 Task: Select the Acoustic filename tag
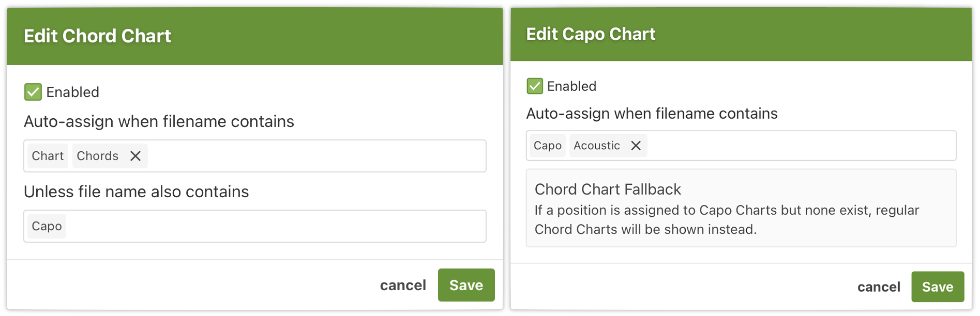pyautogui.click(x=597, y=146)
